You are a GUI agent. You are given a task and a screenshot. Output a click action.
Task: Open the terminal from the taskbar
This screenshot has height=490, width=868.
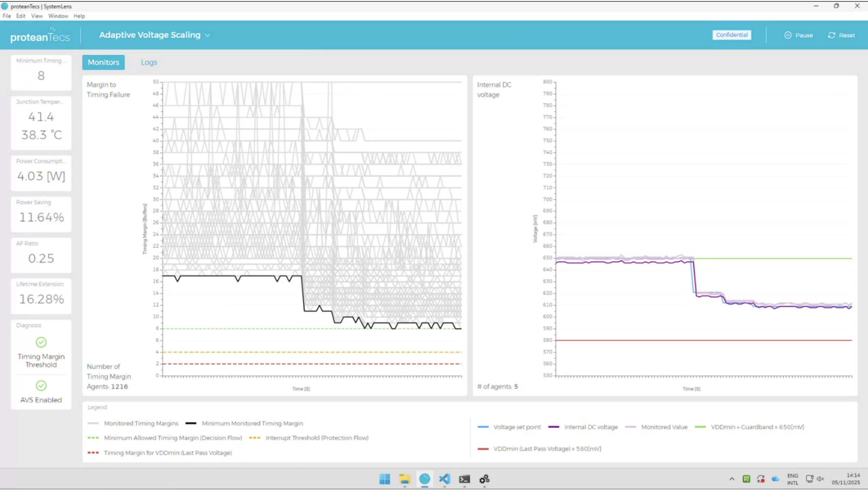coord(464,479)
